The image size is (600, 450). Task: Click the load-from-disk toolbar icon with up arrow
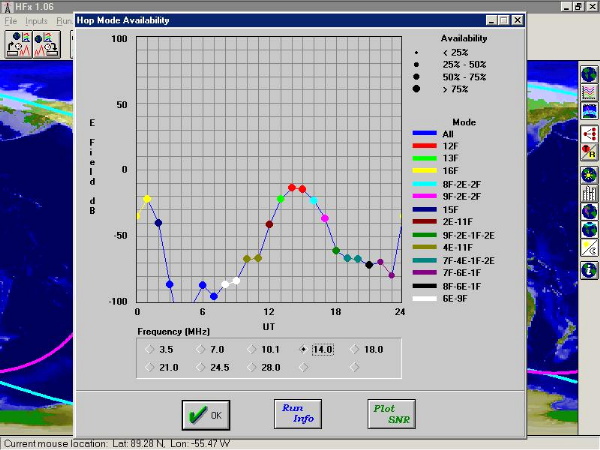pos(19,44)
